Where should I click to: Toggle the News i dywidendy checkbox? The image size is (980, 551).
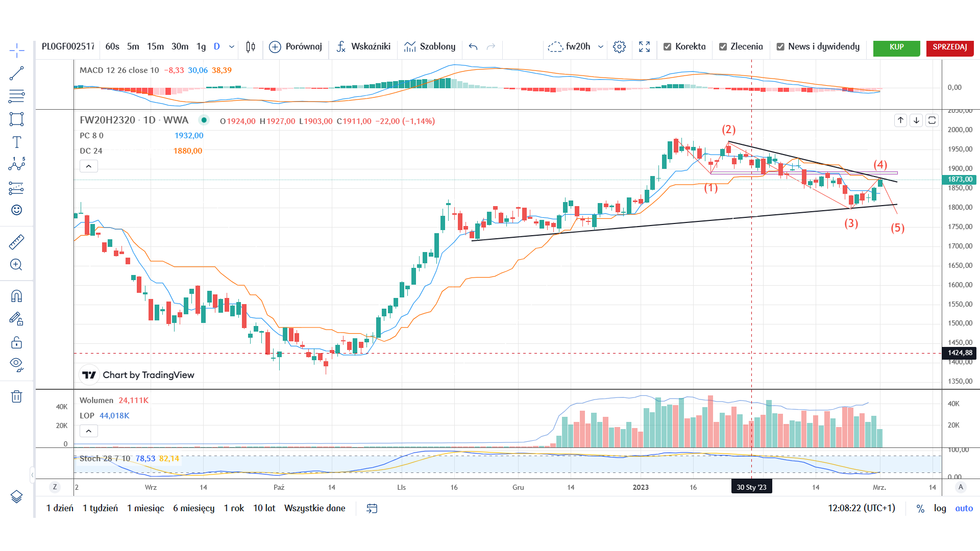pos(780,47)
